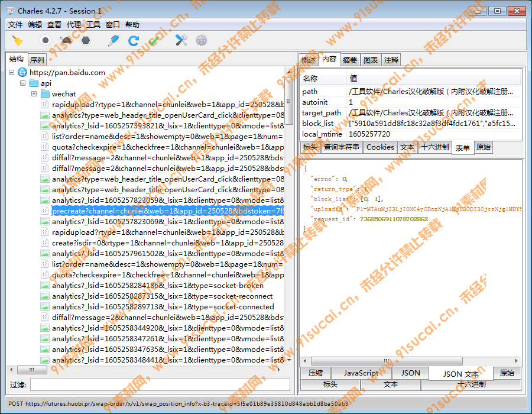
Task: Collapse the api folder node
Action: [22, 83]
